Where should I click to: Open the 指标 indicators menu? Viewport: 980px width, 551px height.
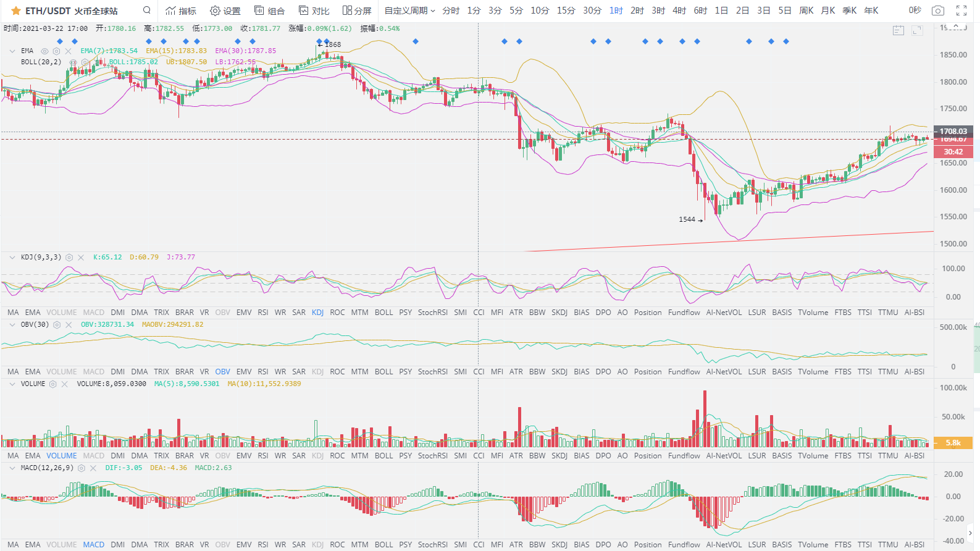(x=180, y=11)
